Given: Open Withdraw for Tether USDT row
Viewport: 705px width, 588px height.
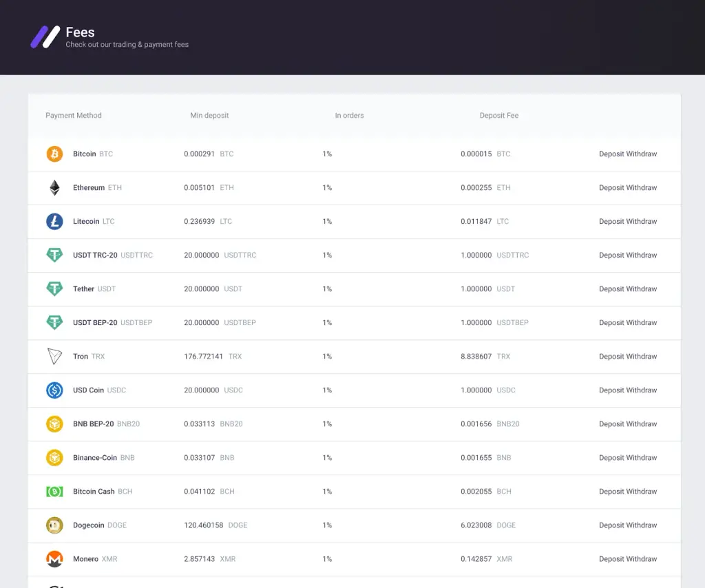Looking at the screenshot, I should click(641, 288).
